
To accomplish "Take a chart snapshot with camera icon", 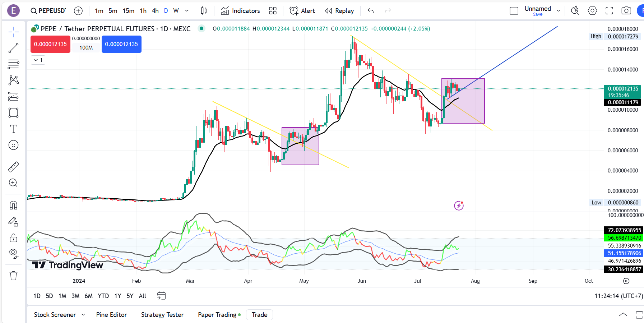I will (x=626, y=11).
